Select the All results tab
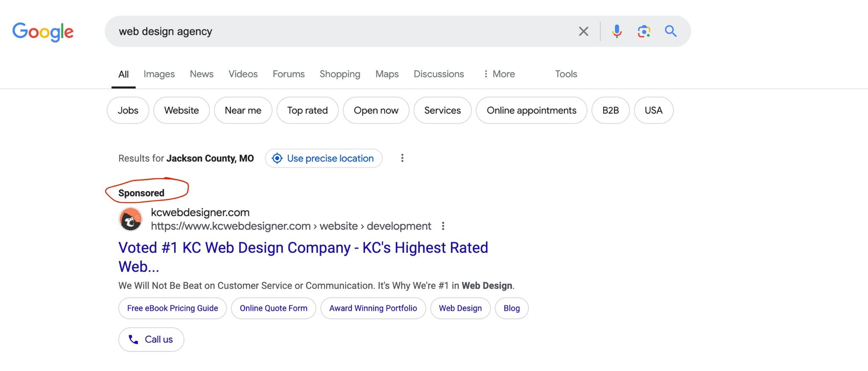Screen dimensions: 868x371 [123, 74]
